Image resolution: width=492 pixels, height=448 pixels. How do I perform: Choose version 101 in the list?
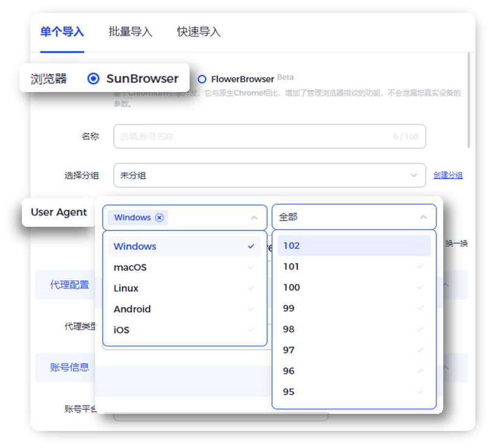[354, 266]
